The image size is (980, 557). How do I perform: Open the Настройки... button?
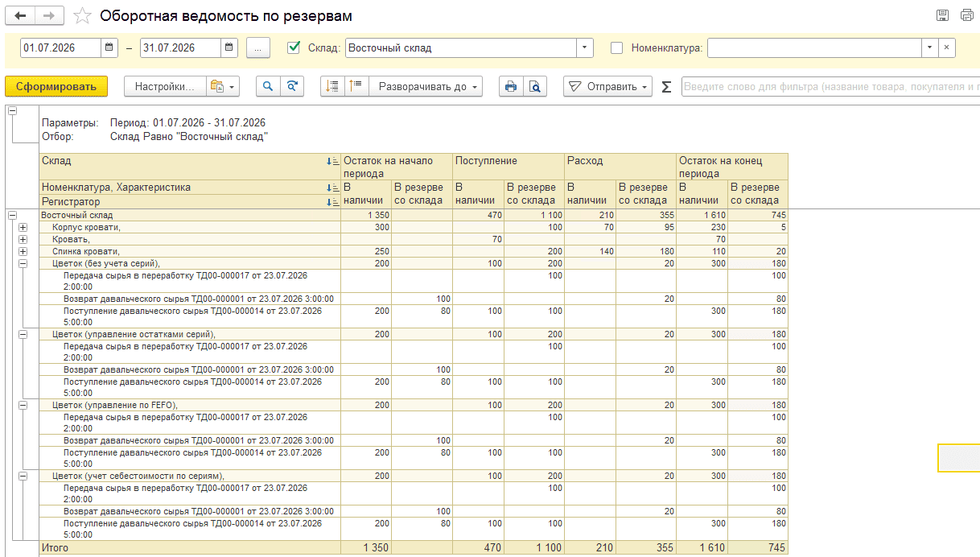click(165, 87)
